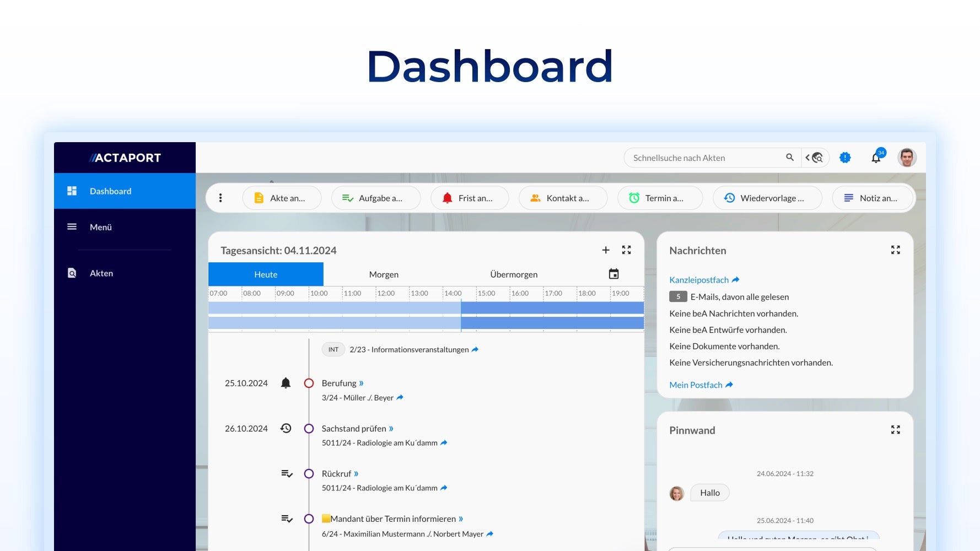
Task: Open the Kanzleipostfach link
Action: [704, 280]
